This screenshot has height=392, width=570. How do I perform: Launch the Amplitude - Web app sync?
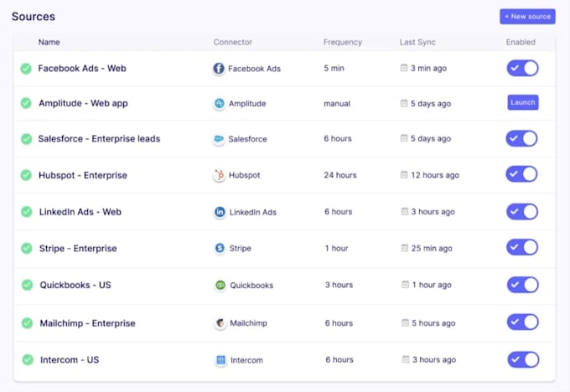tap(523, 102)
